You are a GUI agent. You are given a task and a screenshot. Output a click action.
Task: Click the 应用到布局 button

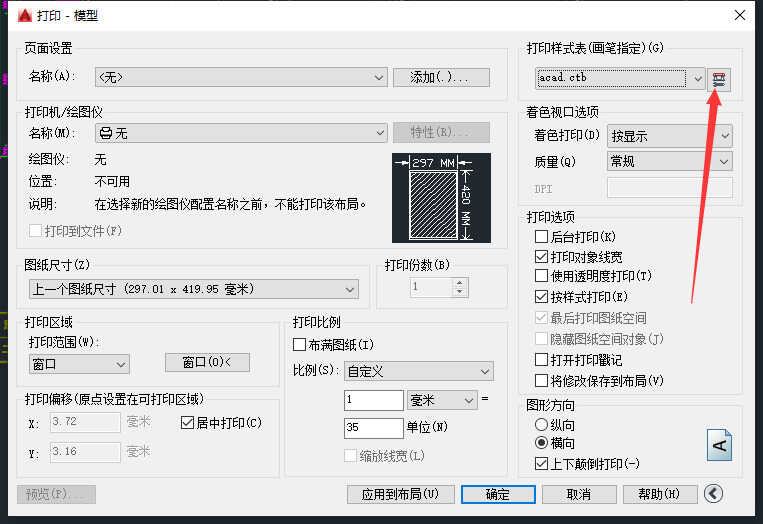400,494
